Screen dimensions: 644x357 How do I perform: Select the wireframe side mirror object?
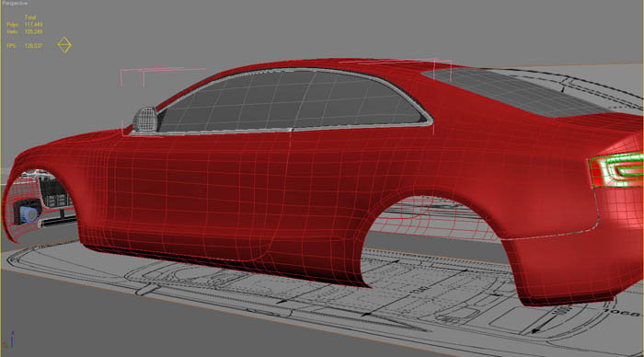click(145, 119)
